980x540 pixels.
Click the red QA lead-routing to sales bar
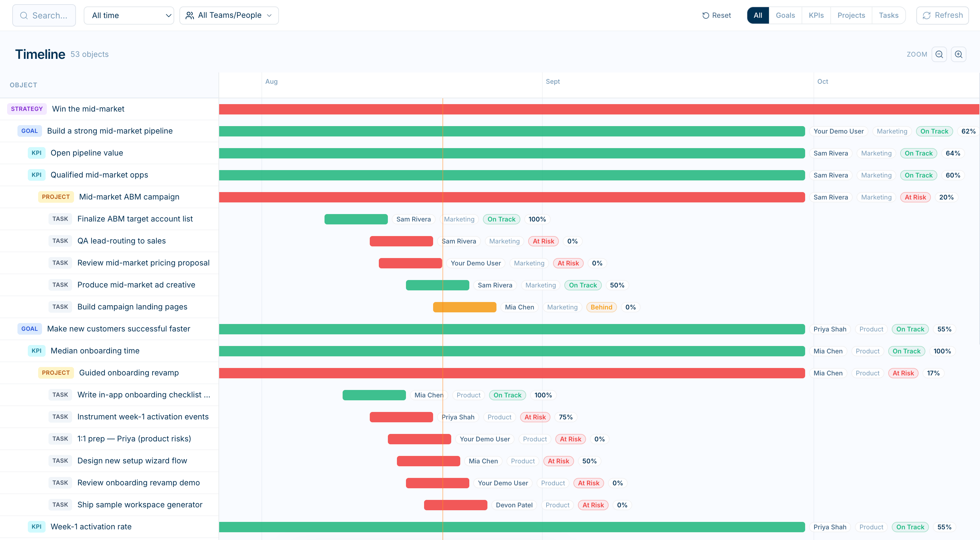(401, 241)
